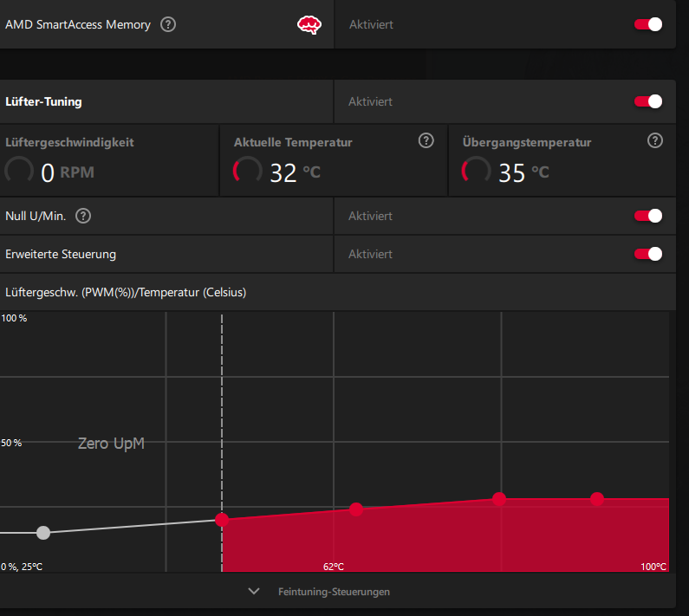This screenshot has height=616, width=689.
Task: Click the Übergangstemperatur label
Action: [527, 143]
